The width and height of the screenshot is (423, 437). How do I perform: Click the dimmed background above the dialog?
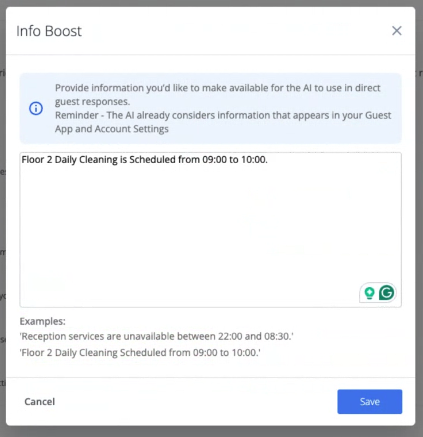[x=211, y=3]
